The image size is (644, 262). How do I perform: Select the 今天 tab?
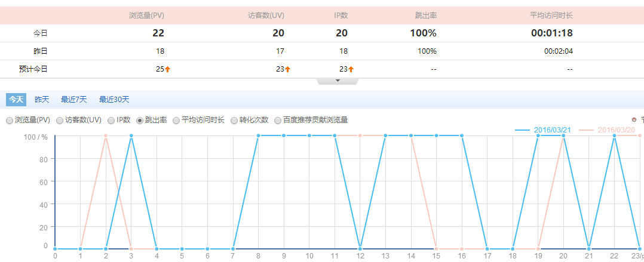(x=16, y=100)
